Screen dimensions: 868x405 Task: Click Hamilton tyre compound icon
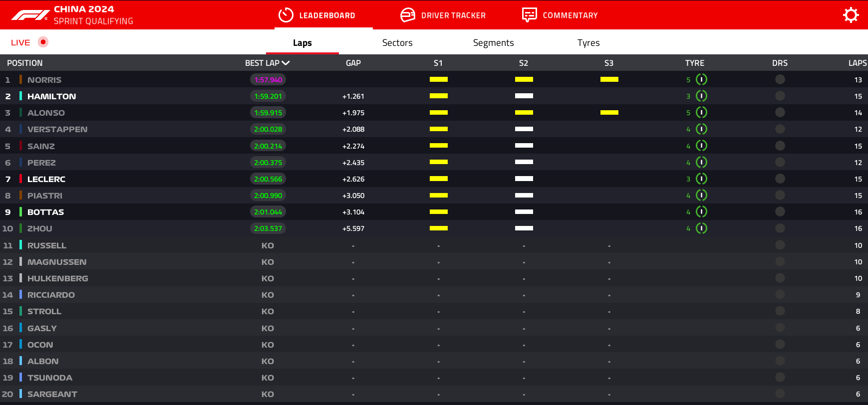[701, 96]
